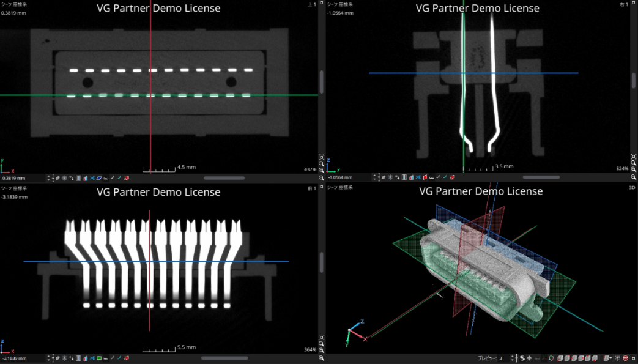This screenshot has height=364, width=638.
Task: Click the preview value stepper in 3D toolbar
Action: click(x=513, y=358)
